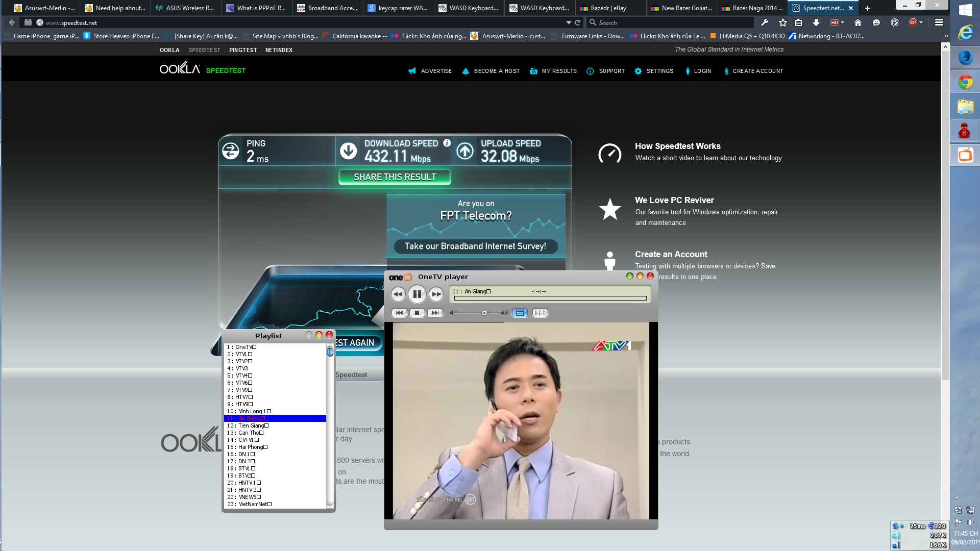Click the loud speaker icon in OneTV
This screenshot has height=551, width=980.
504,313
